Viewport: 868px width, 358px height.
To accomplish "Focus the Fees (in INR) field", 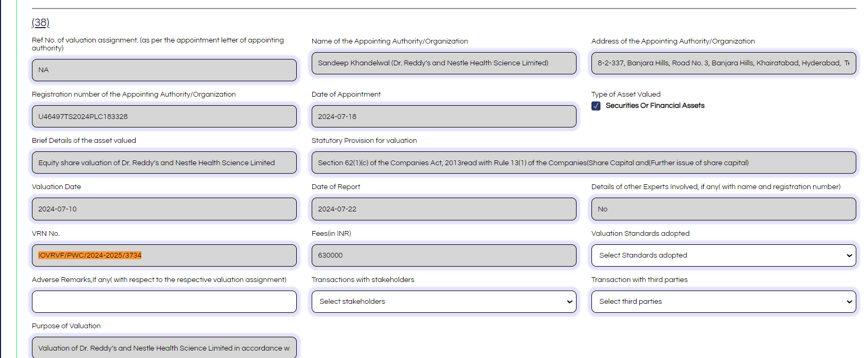I will tap(444, 255).
